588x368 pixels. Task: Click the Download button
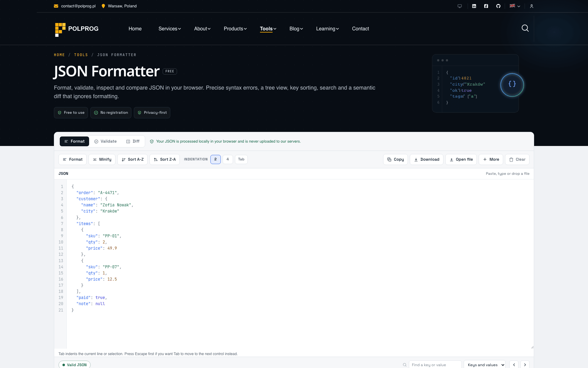[426, 159]
